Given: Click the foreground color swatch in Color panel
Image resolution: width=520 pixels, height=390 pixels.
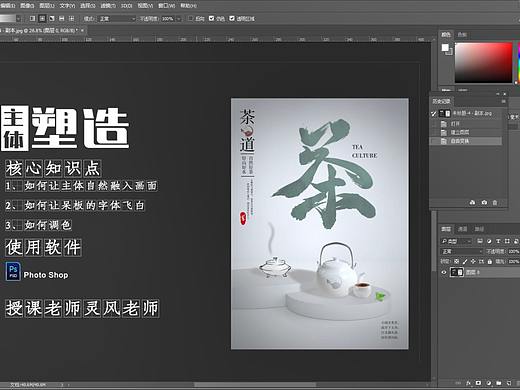Looking at the screenshot, I should tap(445, 48).
